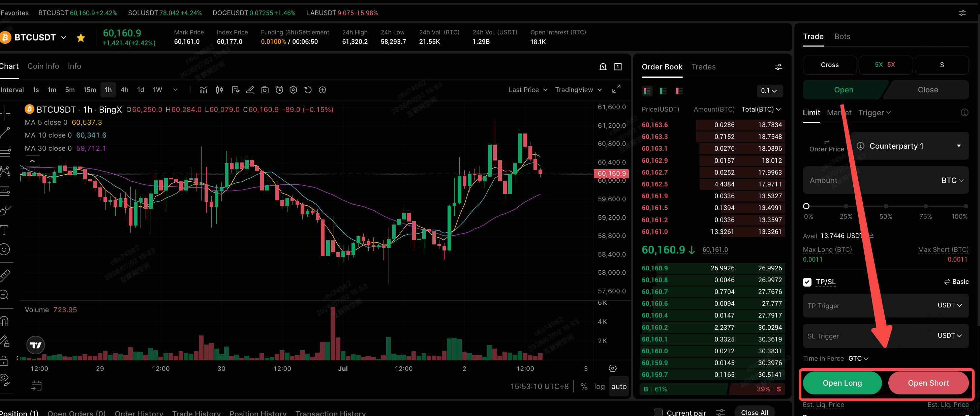Toggle the BTCUSDT favorite star

(81, 38)
